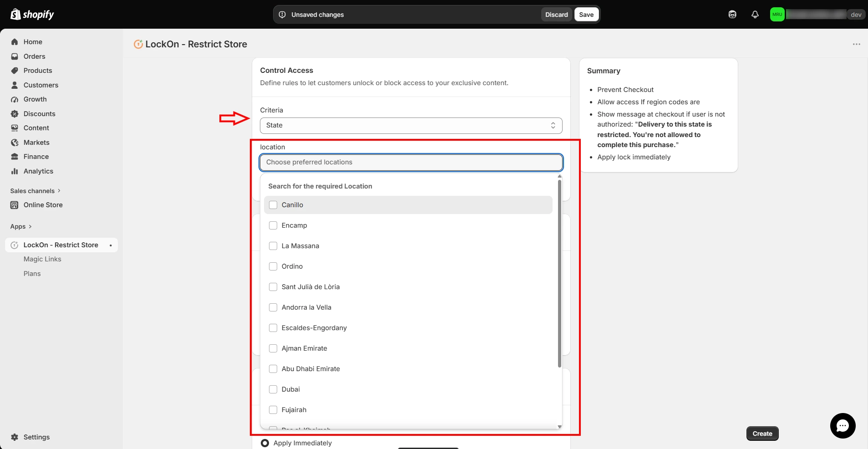Screen dimensions: 868x449
Task: Open notifications bell icon
Action: [x=755, y=15]
